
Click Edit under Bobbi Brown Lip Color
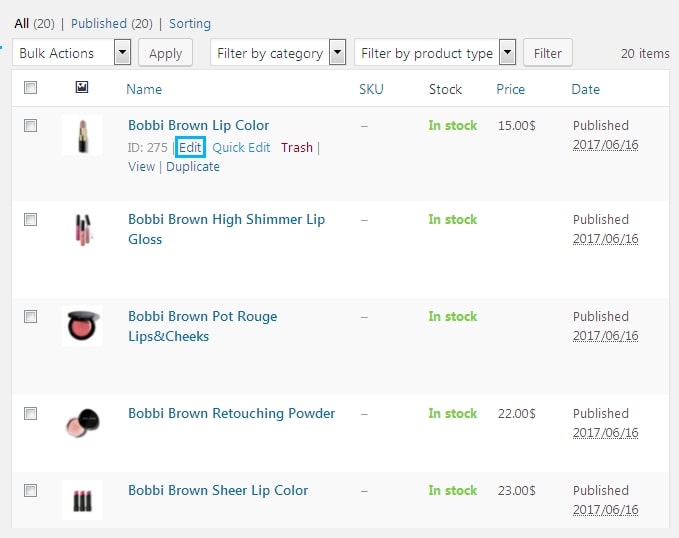[190, 147]
